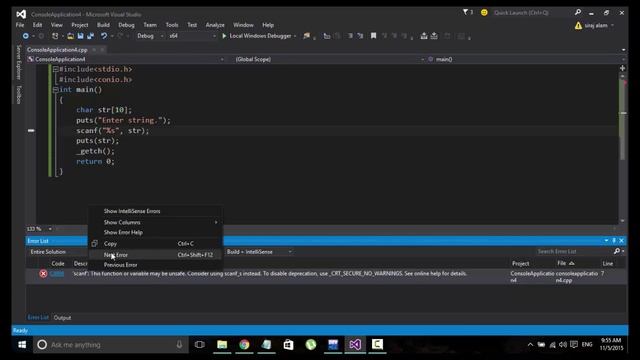The height and width of the screenshot is (360, 640).
Task: Open the Edit menu
Action: pos(37,25)
